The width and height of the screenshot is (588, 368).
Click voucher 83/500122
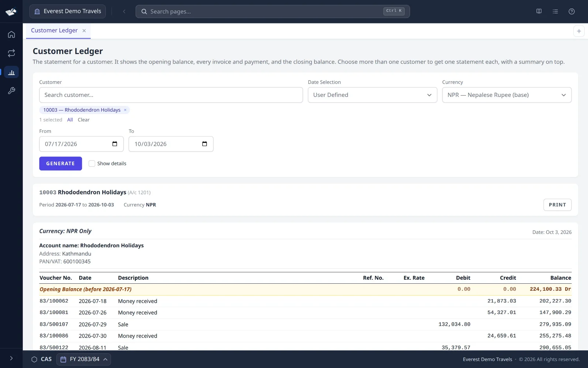(x=54, y=347)
